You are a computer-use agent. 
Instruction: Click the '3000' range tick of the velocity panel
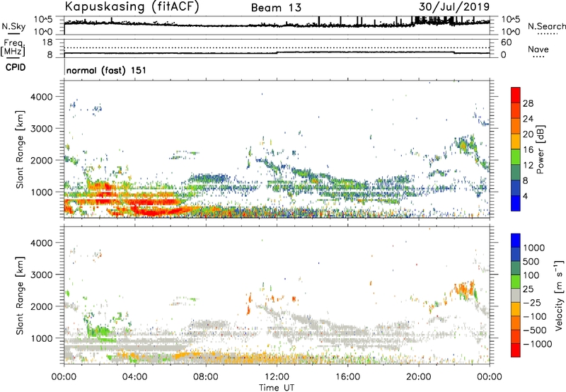click(x=41, y=275)
